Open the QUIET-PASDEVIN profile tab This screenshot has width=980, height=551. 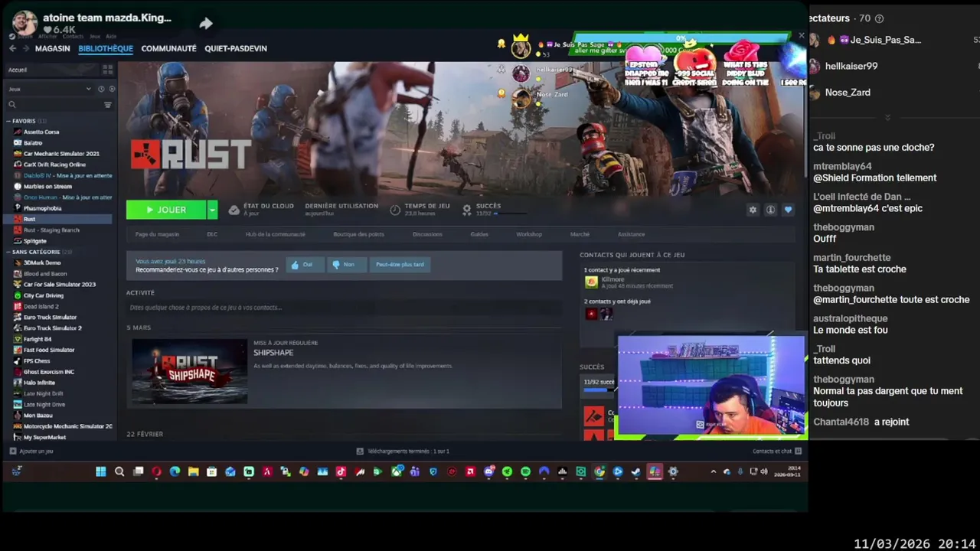point(236,48)
